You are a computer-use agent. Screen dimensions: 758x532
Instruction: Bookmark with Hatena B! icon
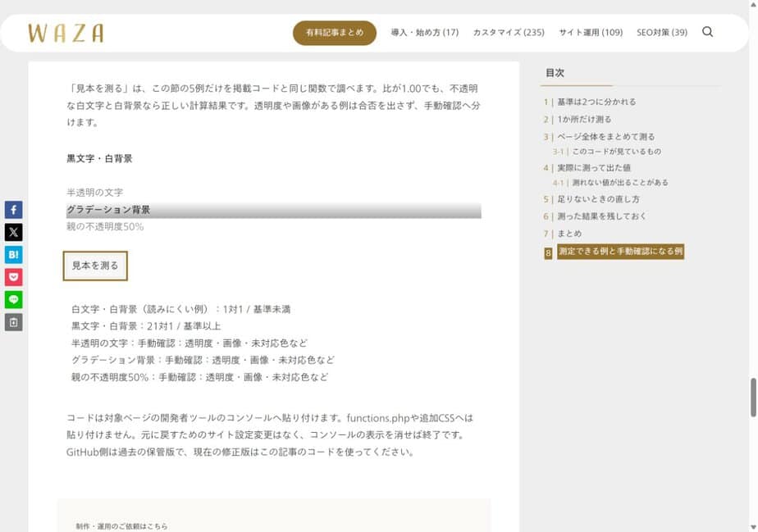tap(13, 255)
